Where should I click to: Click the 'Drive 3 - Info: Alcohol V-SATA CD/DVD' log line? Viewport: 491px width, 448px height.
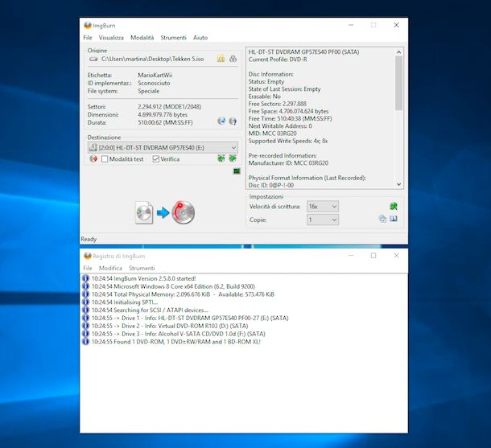179,334
